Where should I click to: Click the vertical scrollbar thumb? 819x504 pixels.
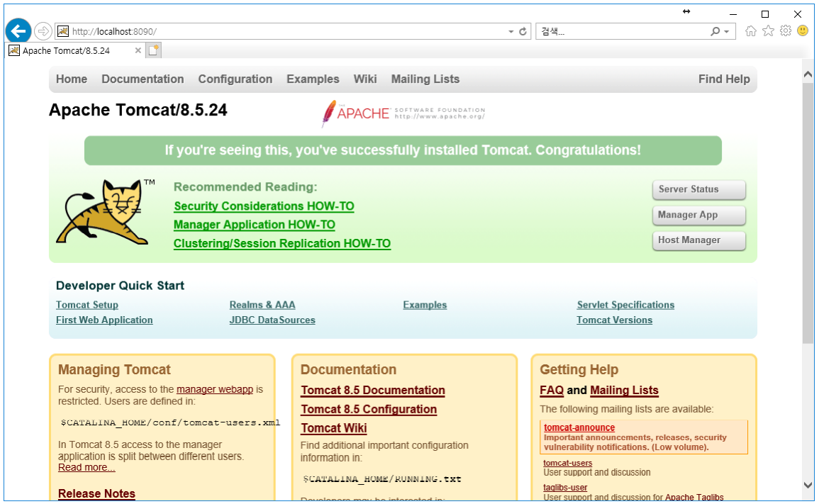(808, 213)
